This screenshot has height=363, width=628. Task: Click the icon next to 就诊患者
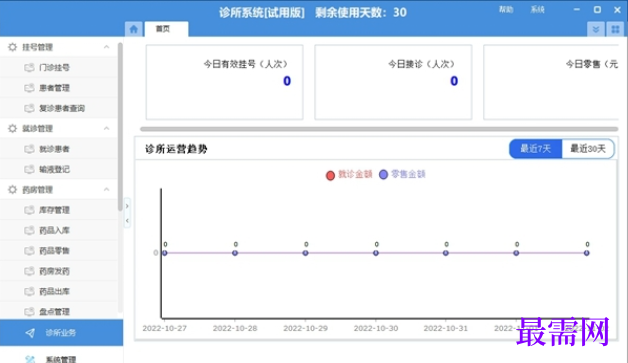click(29, 149)
